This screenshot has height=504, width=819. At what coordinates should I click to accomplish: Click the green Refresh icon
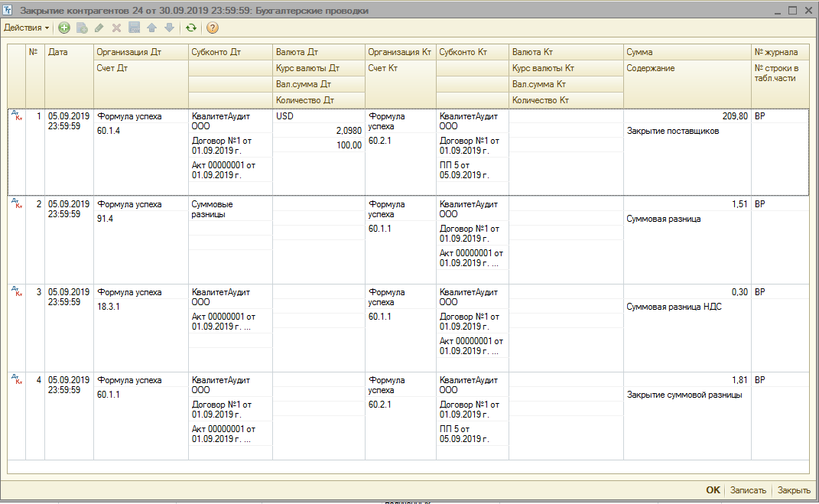point(191,28)
